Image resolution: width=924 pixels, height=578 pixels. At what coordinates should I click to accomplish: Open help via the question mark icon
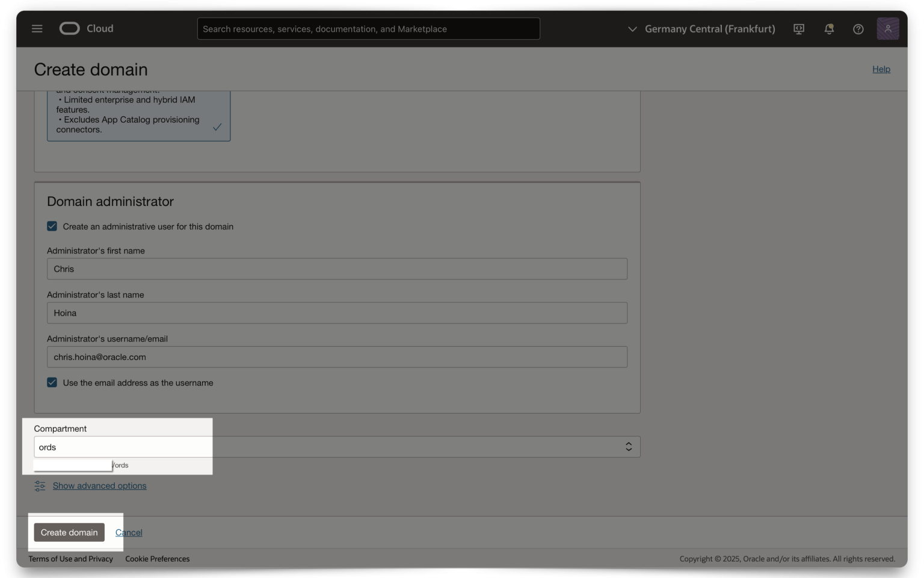[x=858, y=28]
